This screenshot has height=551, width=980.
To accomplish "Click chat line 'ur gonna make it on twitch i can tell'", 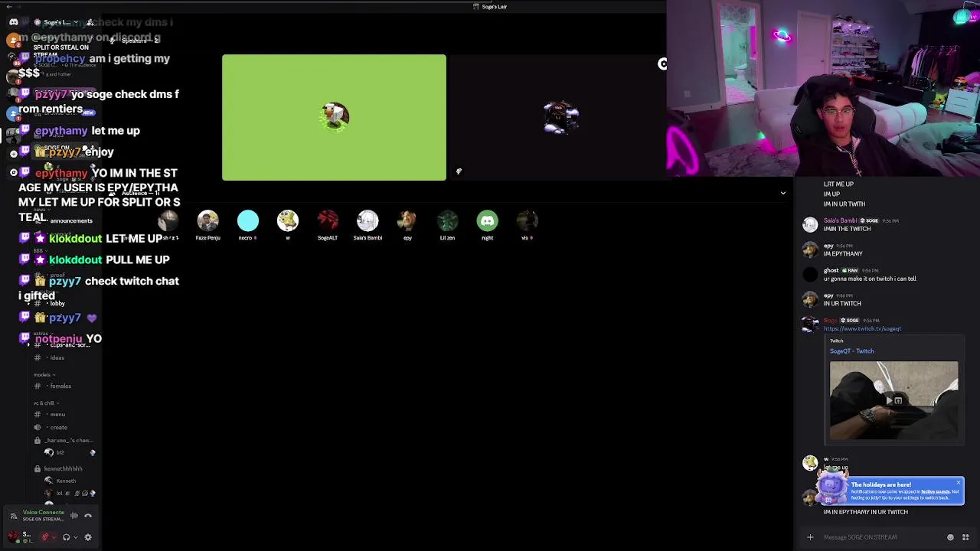I will 870,279.
